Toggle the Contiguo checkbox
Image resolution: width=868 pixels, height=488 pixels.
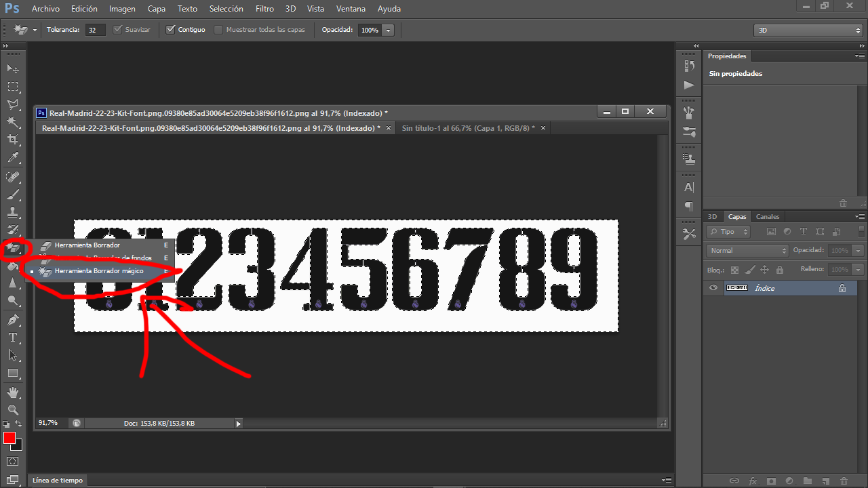click(171, 30)
